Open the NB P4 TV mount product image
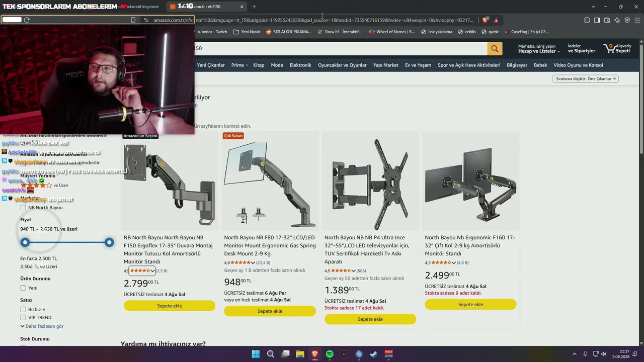Image resolution: width=644 pixels, height=362 pixels. (370, 184)
